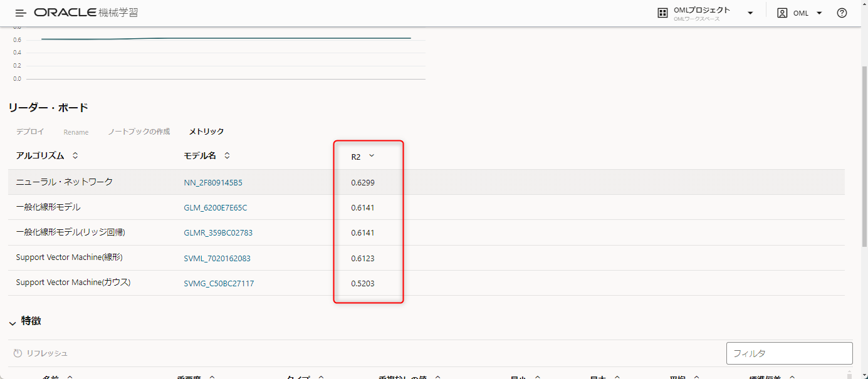
Task: Click the R2 value 0.6123
Action: pos(363,258)
